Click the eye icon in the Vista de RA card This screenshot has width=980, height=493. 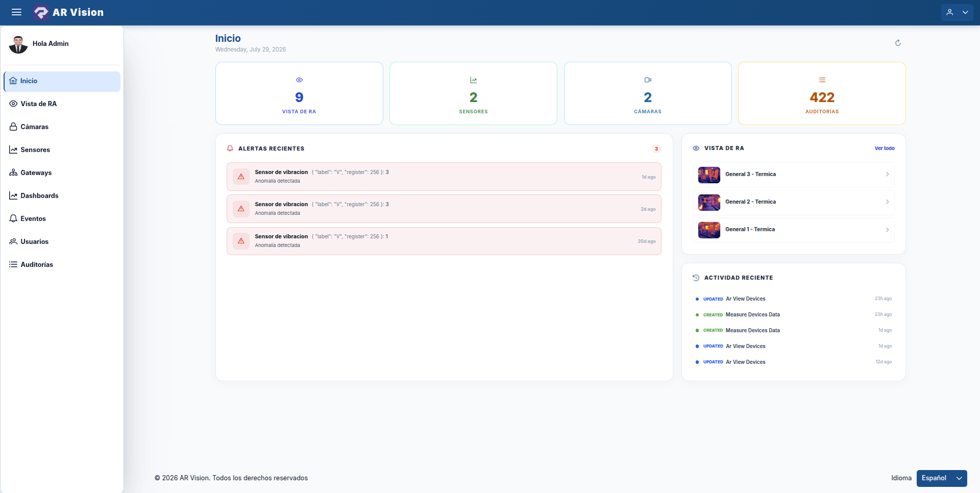[x=299, y=80]
